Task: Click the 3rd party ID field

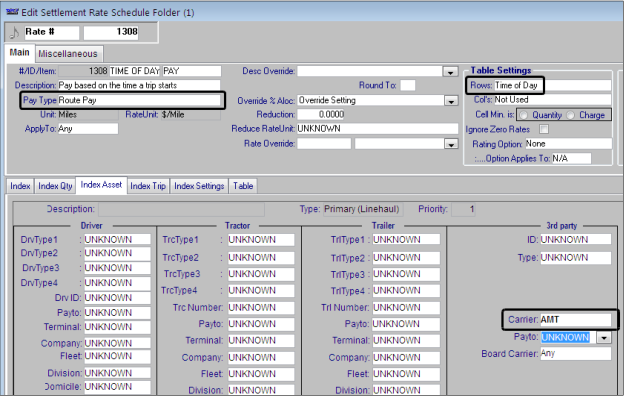Action: [575, 239]
